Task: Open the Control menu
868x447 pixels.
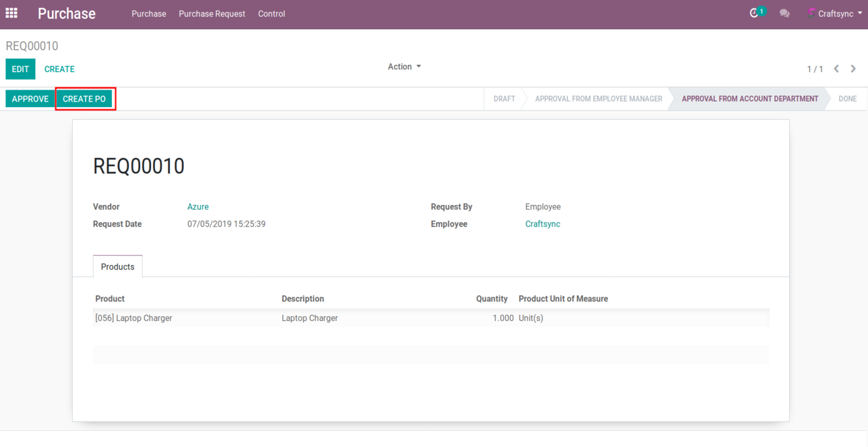Action: tap(272, 13)
